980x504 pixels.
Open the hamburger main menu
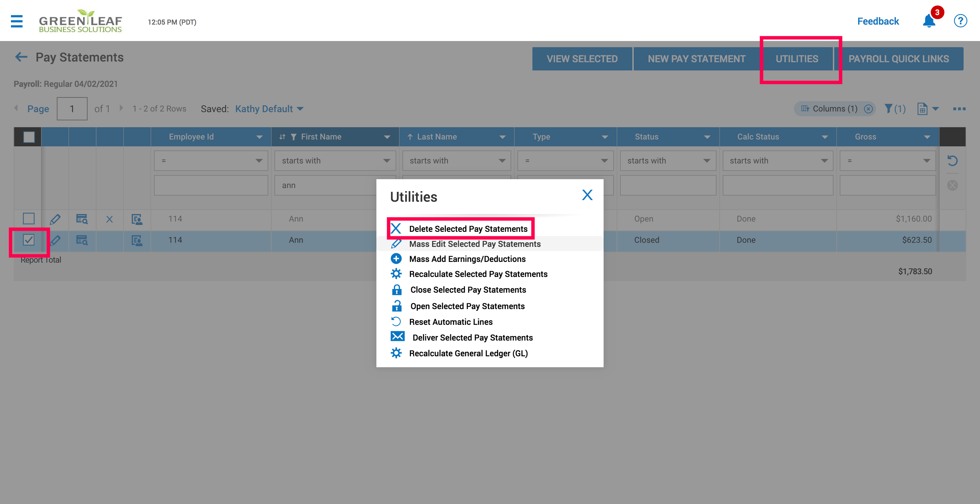pyautogui.click(x=16, y=21)
